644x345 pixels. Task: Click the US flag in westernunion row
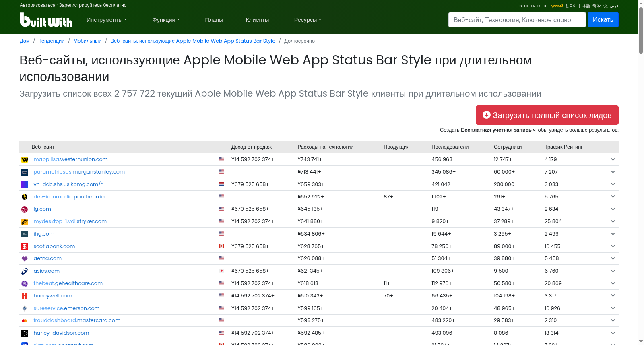coord(221,159)
